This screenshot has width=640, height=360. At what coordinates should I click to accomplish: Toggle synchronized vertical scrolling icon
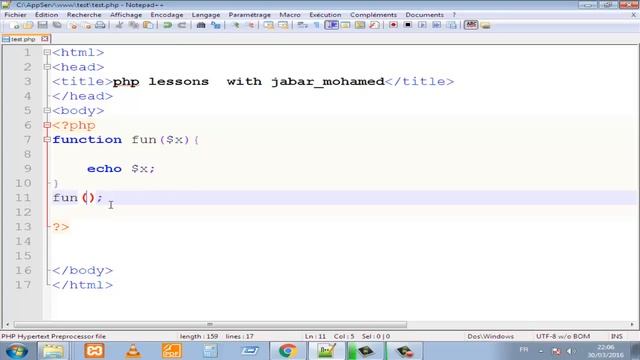269,25
